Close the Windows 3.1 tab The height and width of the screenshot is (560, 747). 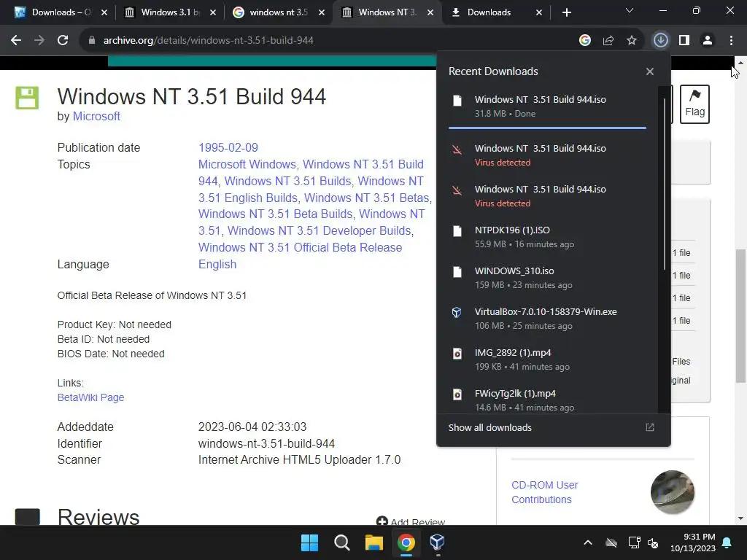[x=213, y=12]
